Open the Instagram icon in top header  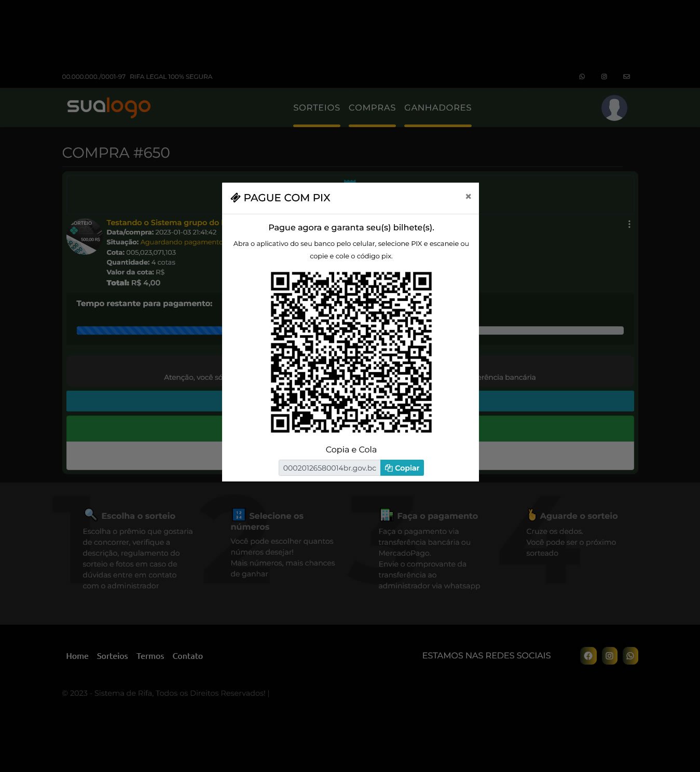tap(604, 76)
